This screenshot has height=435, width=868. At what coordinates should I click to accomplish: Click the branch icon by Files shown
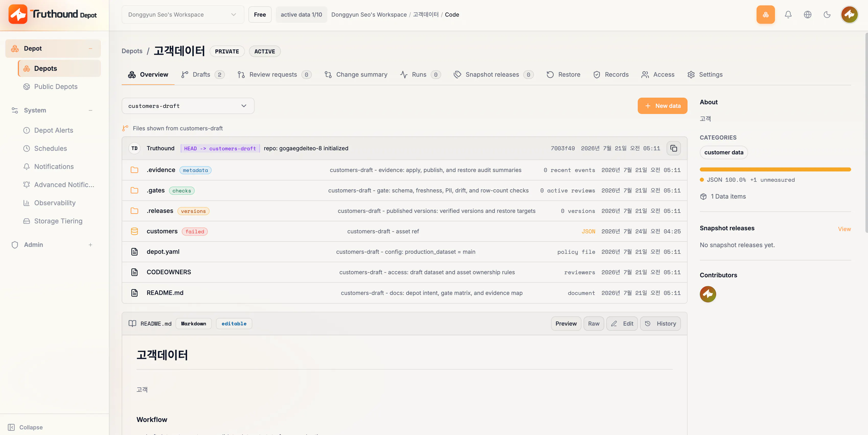125,128
